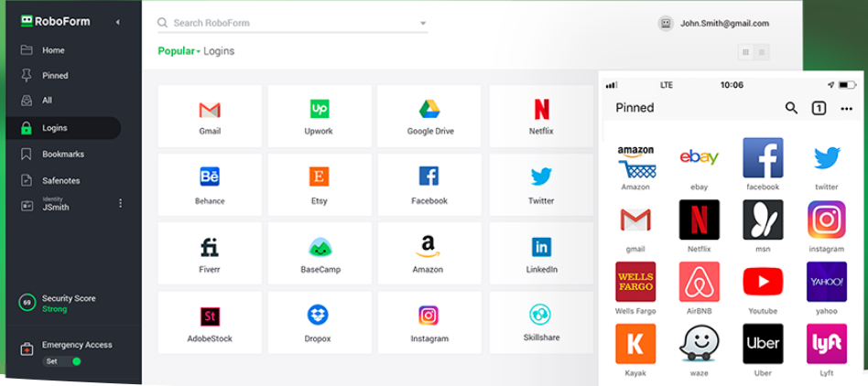Switch to list view layout
The height and width of the screenshot is (386, 868).
tap(762, 52)
